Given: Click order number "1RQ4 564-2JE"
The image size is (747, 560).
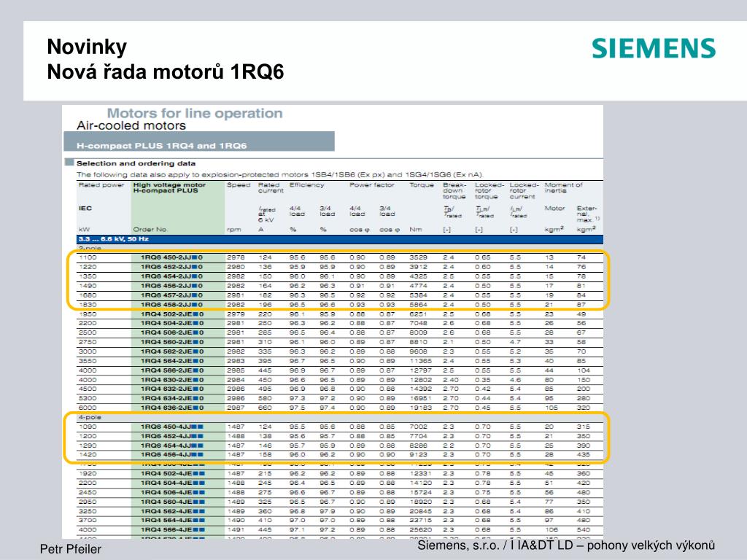Looking at the screenshot, I should click(172, 361).
